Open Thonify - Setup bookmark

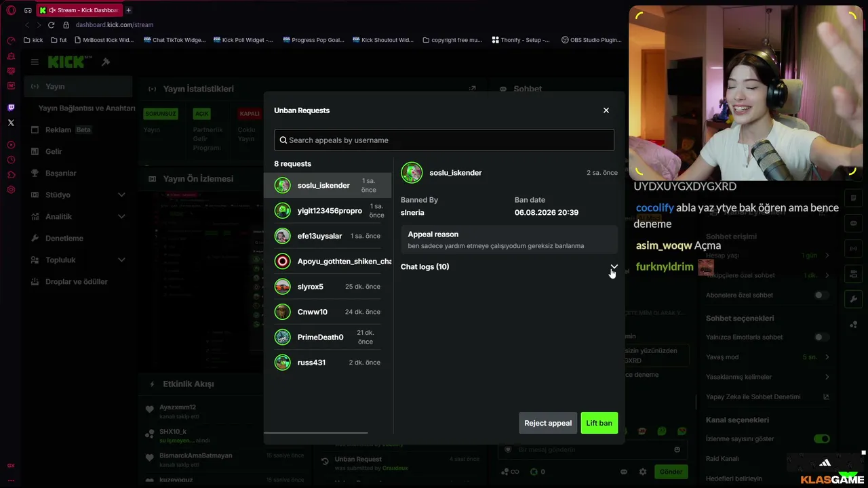(521, 40)
